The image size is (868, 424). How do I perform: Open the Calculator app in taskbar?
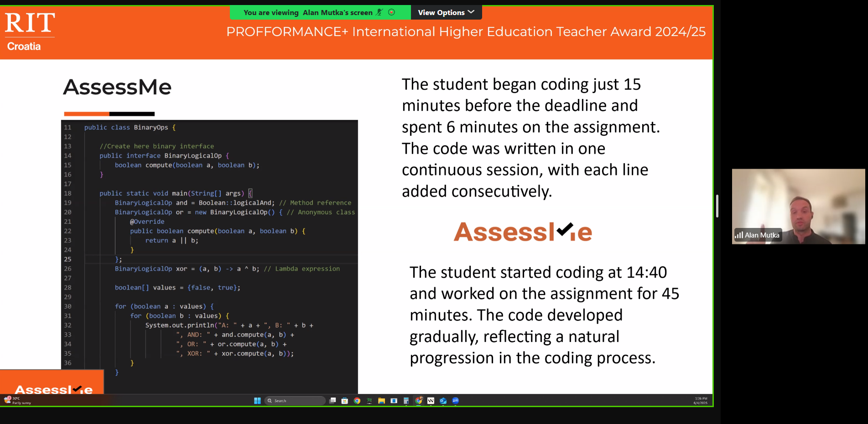(406, 401)
